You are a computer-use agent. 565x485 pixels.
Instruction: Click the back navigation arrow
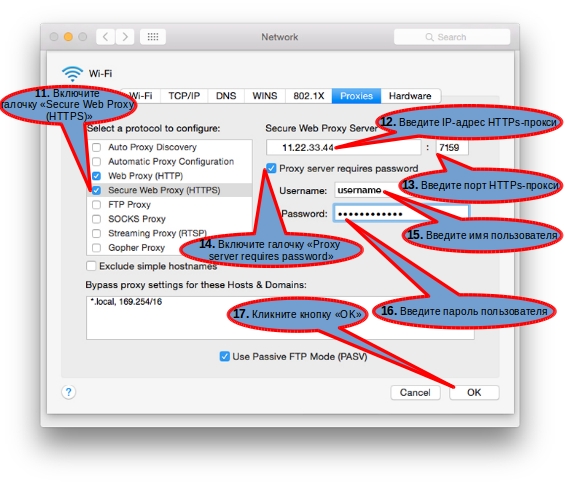click(x=105, y=37)
